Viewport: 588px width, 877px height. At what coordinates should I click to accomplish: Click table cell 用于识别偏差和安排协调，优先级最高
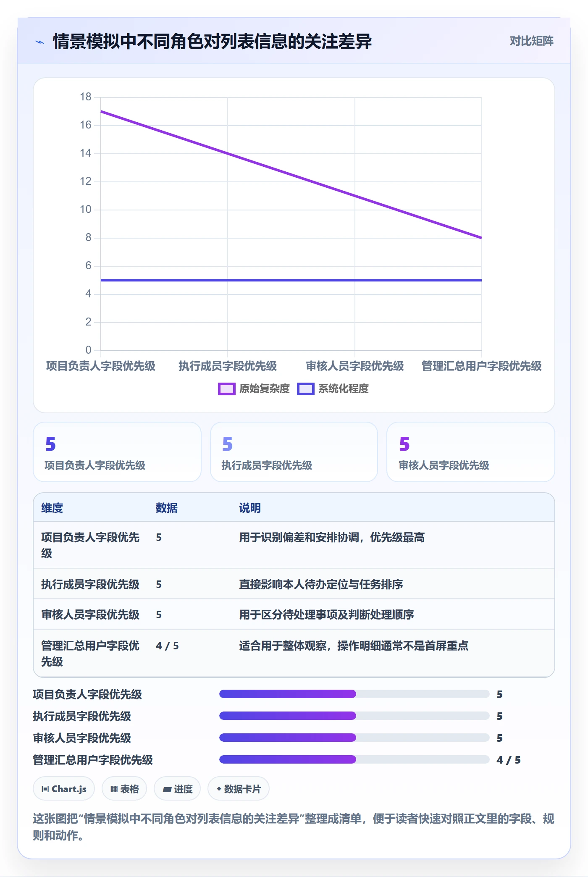[332, 537]
